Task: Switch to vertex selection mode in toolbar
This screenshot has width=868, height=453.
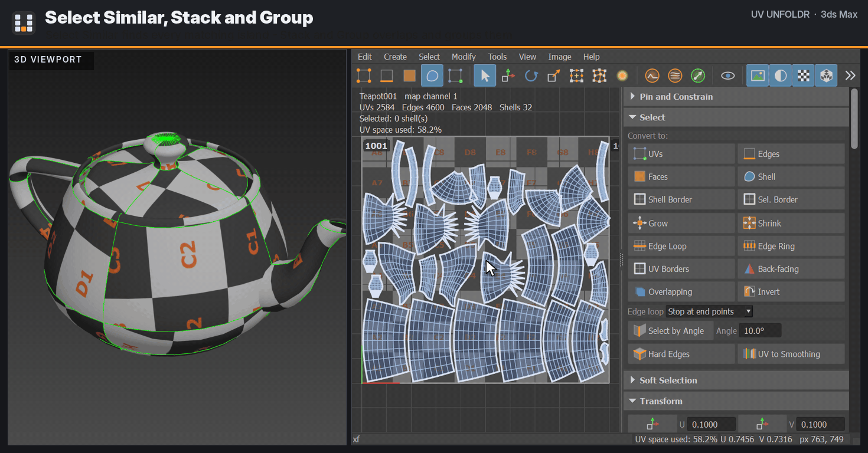Action: point(364,75)
